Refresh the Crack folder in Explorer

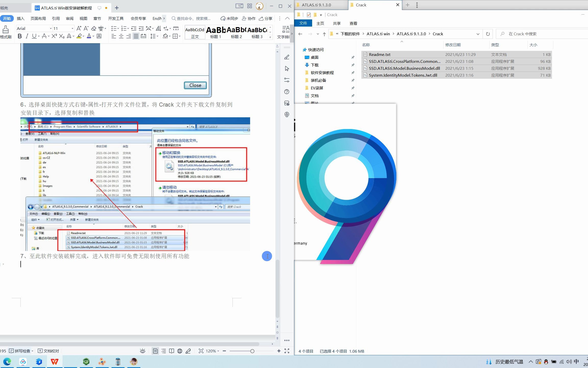click(488, 34)
